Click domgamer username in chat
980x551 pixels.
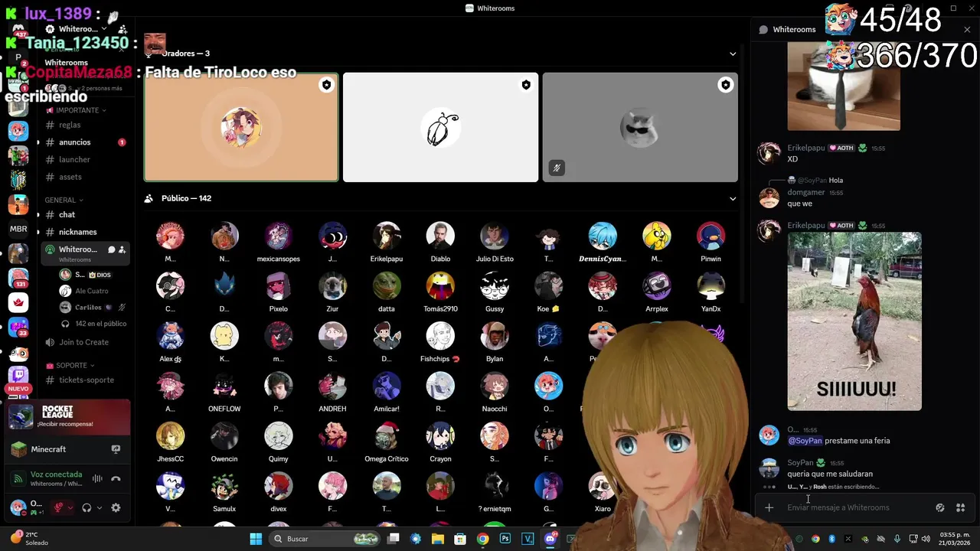(x=805, y=193)
